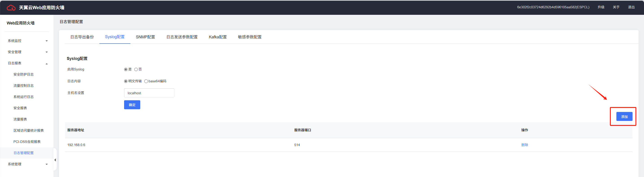Open 区域访问量统计报表 in the sidebar

(x=28, y=131)
